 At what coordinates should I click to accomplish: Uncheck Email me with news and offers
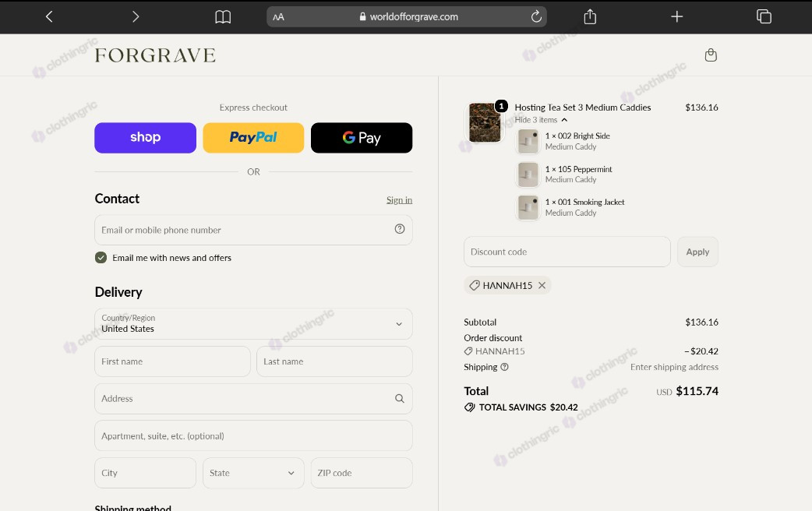pyautogui.click(x=101, y=258)
